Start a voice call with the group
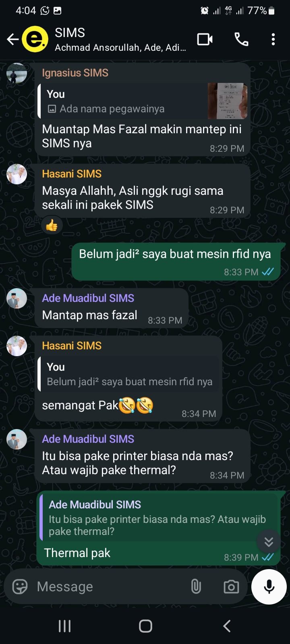 click(x=241, y=39)
